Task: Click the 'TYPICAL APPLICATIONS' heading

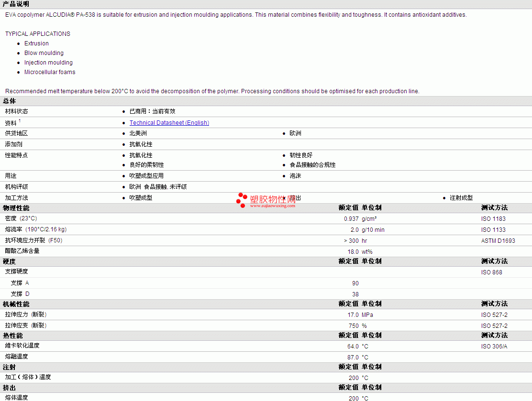Action: [x=38, y=34]
